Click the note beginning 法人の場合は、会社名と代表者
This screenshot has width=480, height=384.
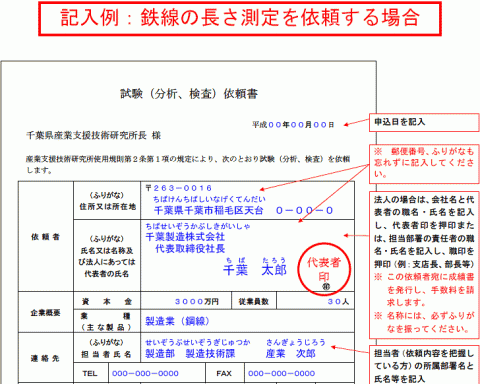[x=424, y=232]
